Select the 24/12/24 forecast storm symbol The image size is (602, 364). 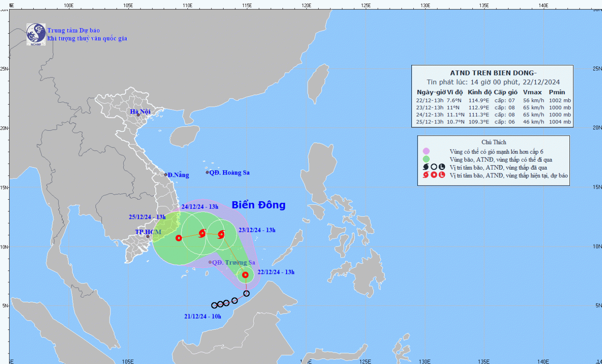coord(202,233)
